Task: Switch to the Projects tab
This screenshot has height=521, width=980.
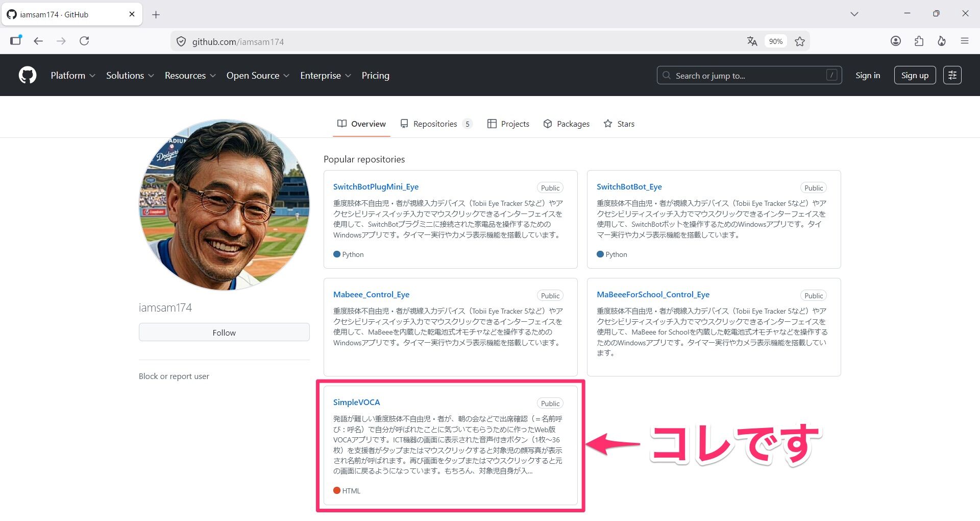Action: tap(508, 124)
